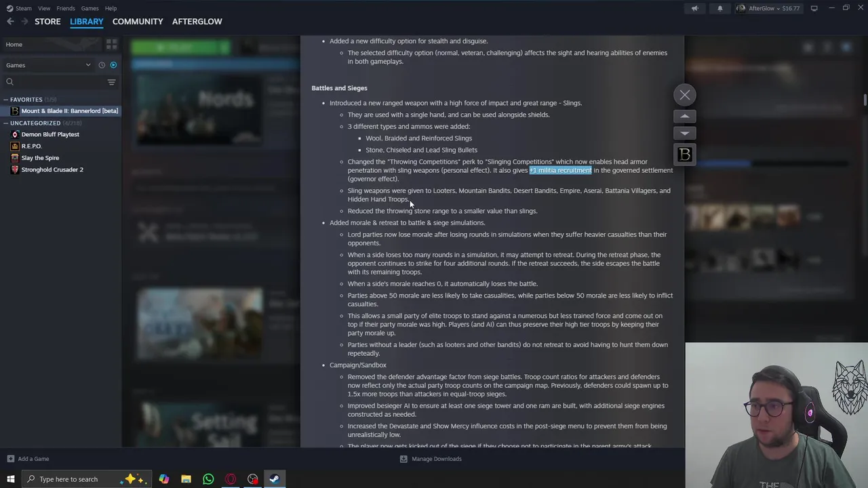Click the 'Campaign/Sandbox' bullet text
868x488 pixels.
point(358,365)
